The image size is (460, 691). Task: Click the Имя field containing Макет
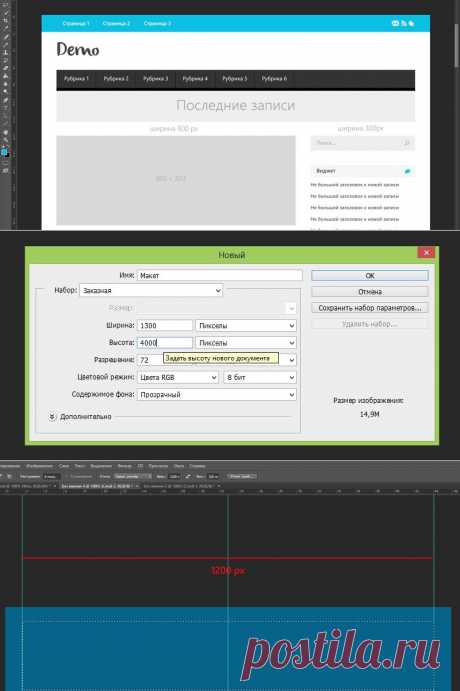click(219, 275)
